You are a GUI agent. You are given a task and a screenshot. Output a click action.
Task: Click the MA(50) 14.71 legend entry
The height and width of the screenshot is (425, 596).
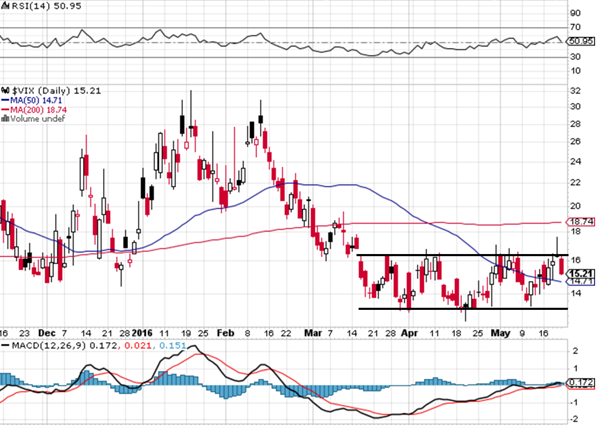pyautogui.click(x=36, y=100)
